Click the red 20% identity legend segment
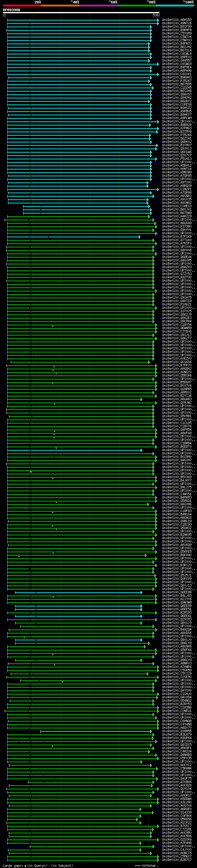The height and width of the screenshot is (868, 197). [x=22, y=6]
